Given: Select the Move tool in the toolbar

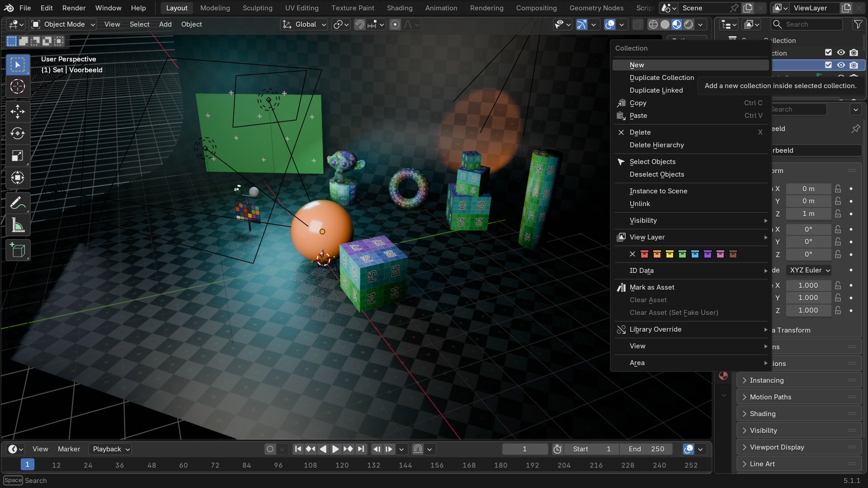Looking at the screenshot, I should click(18, 112).
